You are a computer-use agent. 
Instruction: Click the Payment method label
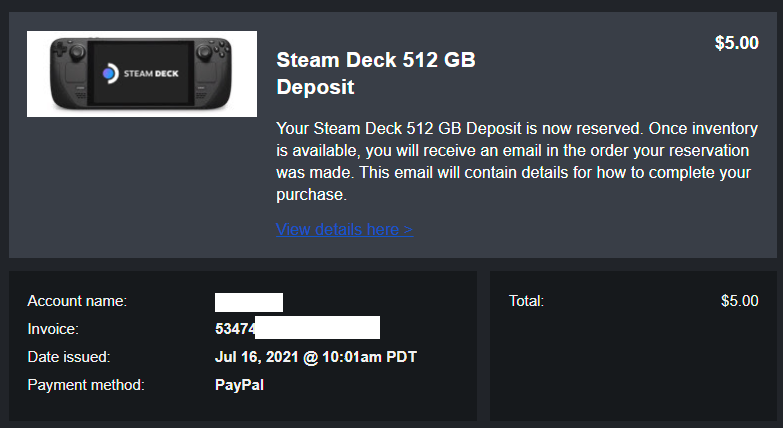click(86, 384)
